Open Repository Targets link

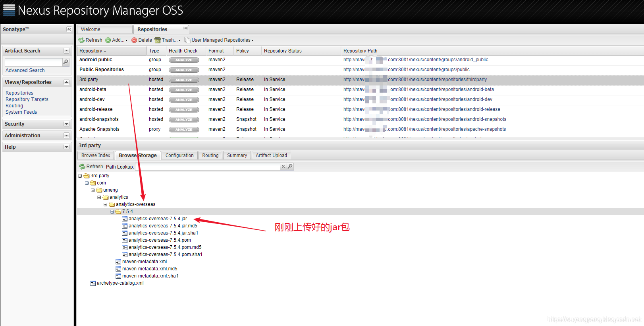tap(27, 99)
